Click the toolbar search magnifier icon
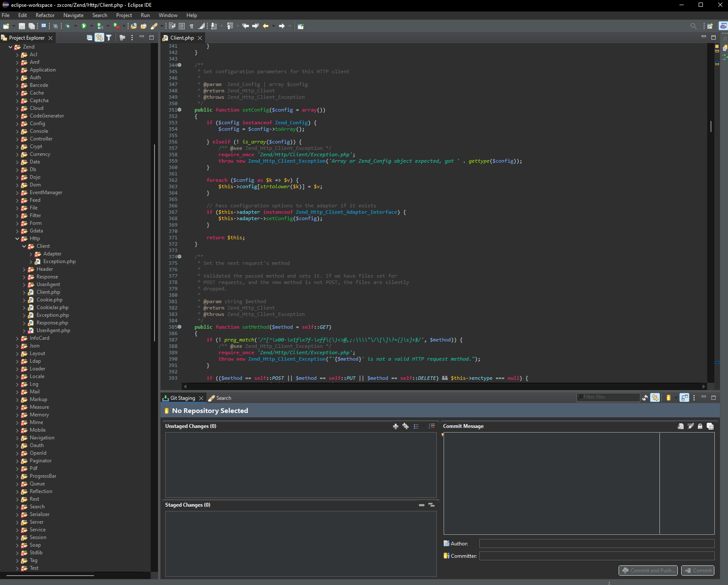 tap(694, 26)
